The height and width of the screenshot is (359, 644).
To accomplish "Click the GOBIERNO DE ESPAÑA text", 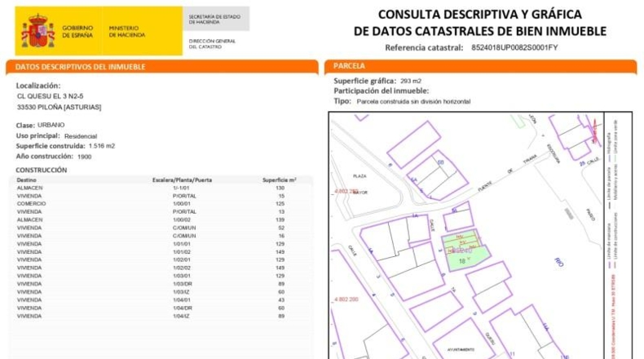I will [77, 32].
